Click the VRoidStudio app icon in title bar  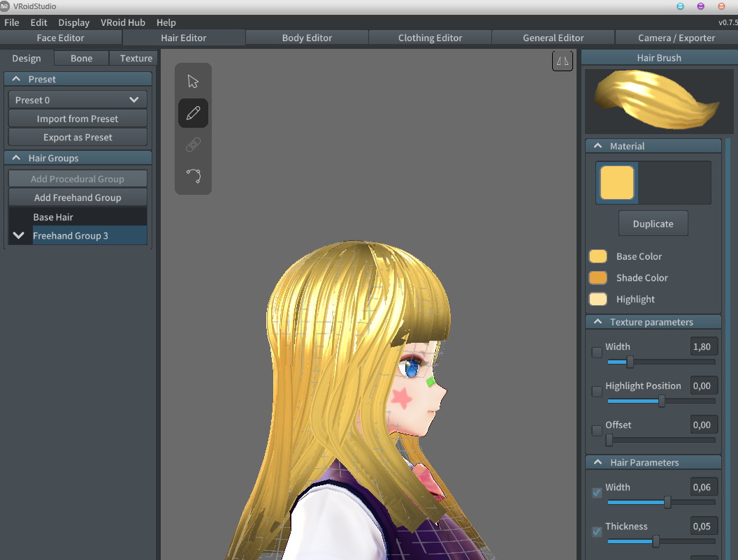tap(5, 6)
